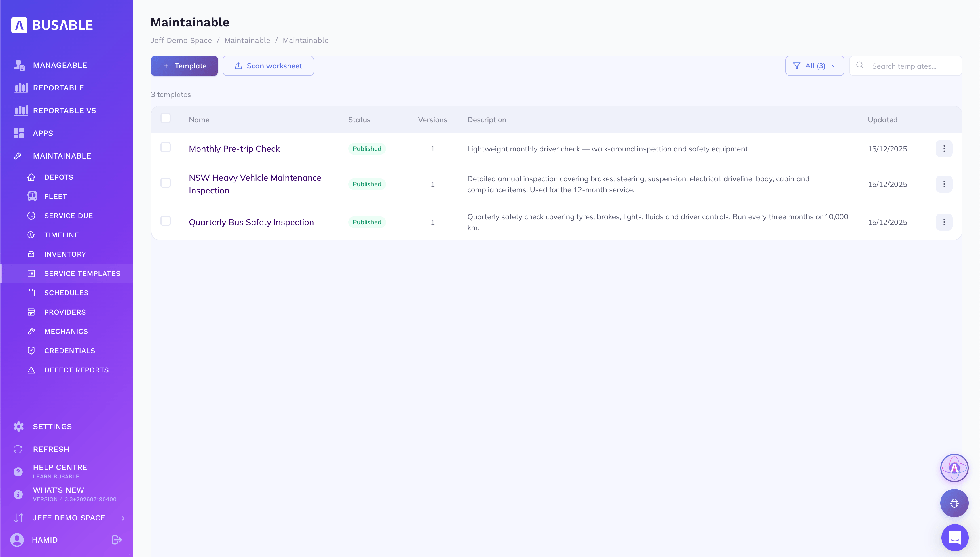Click the Service Due clock icon
Viewport: 980px width, 557px height.
(31, 216)
